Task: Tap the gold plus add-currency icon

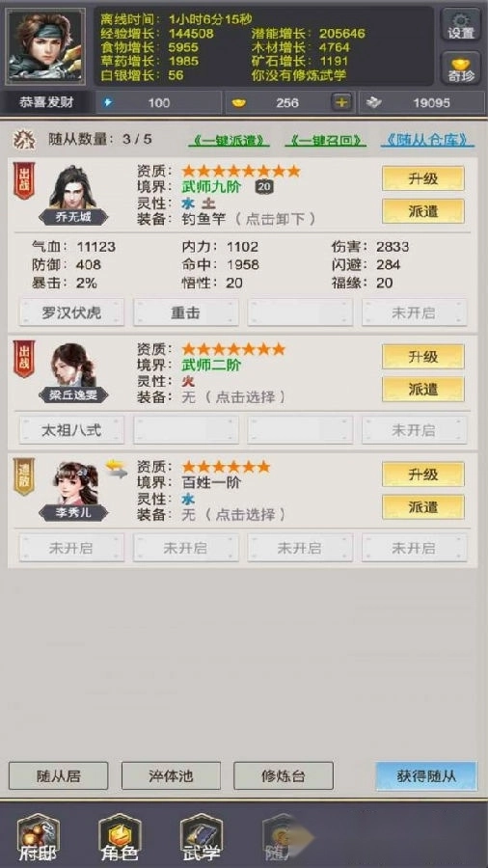Action: (x=342, y=102)
